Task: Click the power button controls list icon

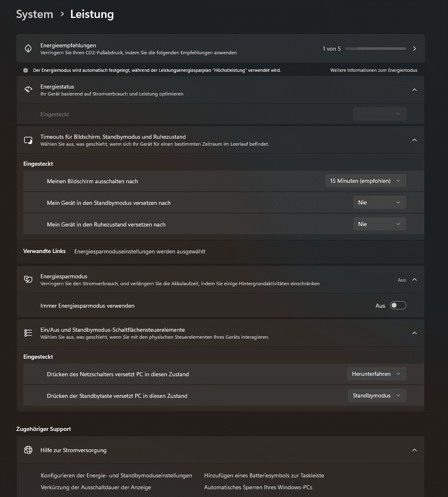Action: tap(28, 333)
